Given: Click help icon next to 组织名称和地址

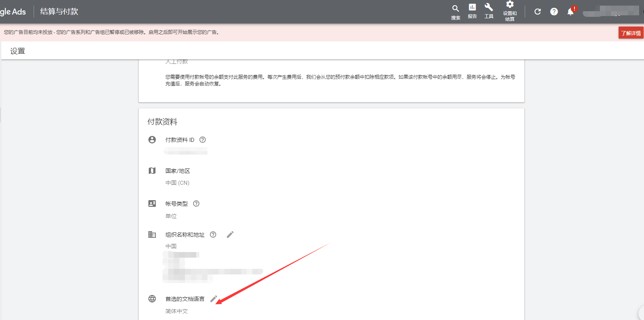Looking at the screenshot, I should click(213, 234).
